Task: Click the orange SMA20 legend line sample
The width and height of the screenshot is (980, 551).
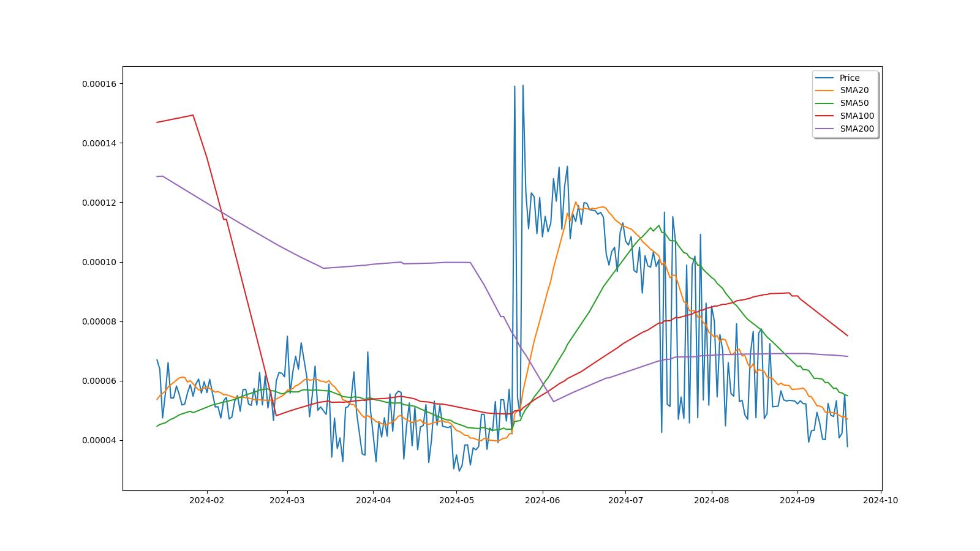Action: coord(825,91)
